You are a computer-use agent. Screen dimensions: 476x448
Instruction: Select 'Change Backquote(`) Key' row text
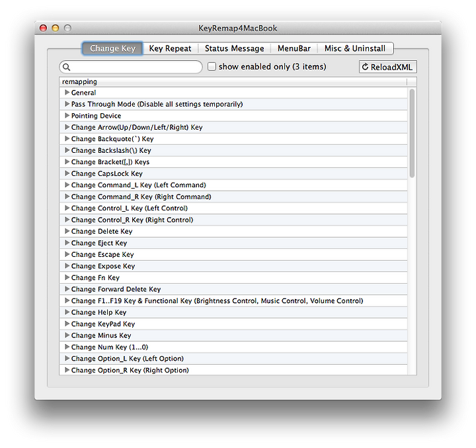112,139
